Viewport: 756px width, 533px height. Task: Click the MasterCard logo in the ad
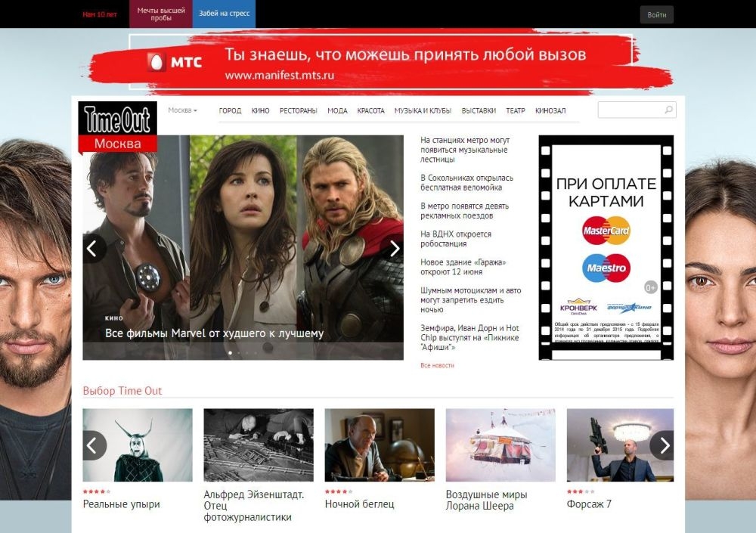(606, 230)
